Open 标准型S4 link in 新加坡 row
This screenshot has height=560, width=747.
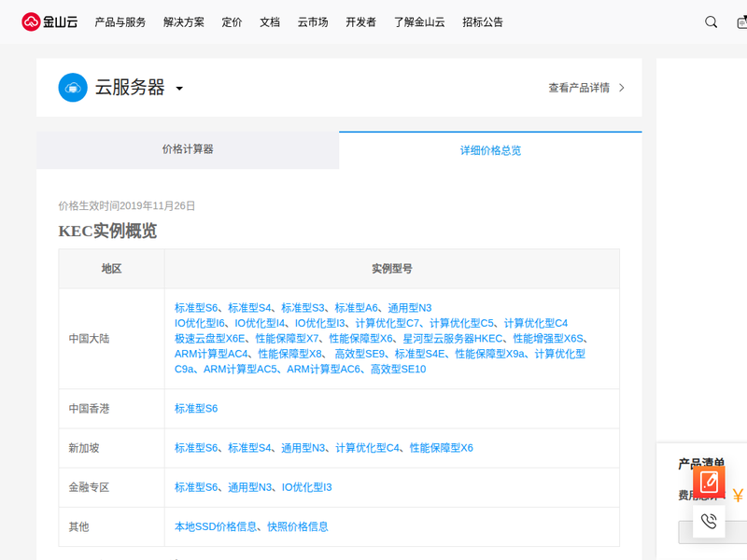249,448
